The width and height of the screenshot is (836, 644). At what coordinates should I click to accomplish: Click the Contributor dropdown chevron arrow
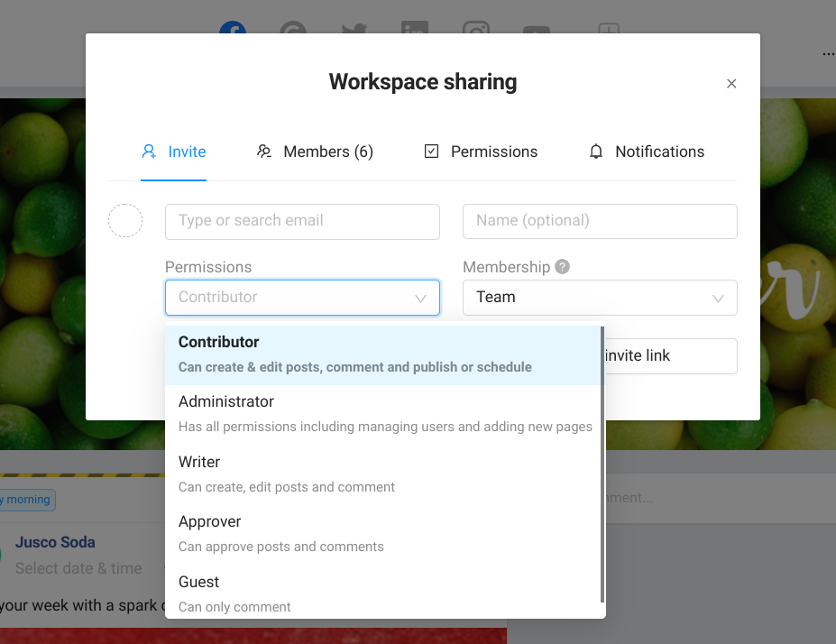pyautogui.click(x=420, y=299)
